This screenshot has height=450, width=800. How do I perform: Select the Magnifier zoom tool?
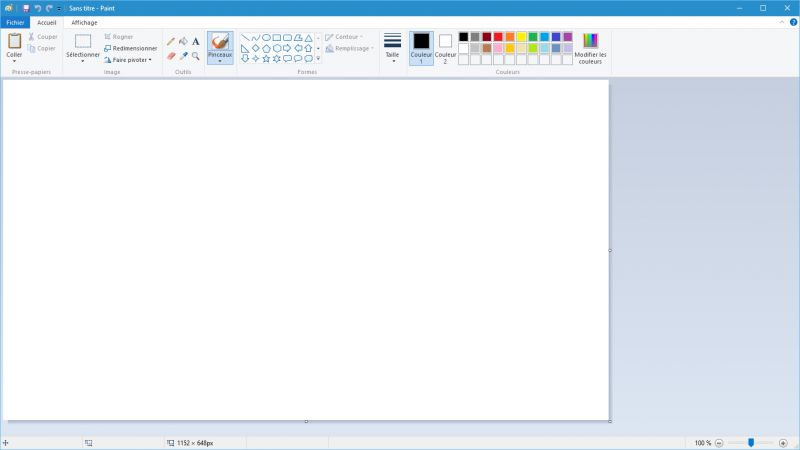196,56
